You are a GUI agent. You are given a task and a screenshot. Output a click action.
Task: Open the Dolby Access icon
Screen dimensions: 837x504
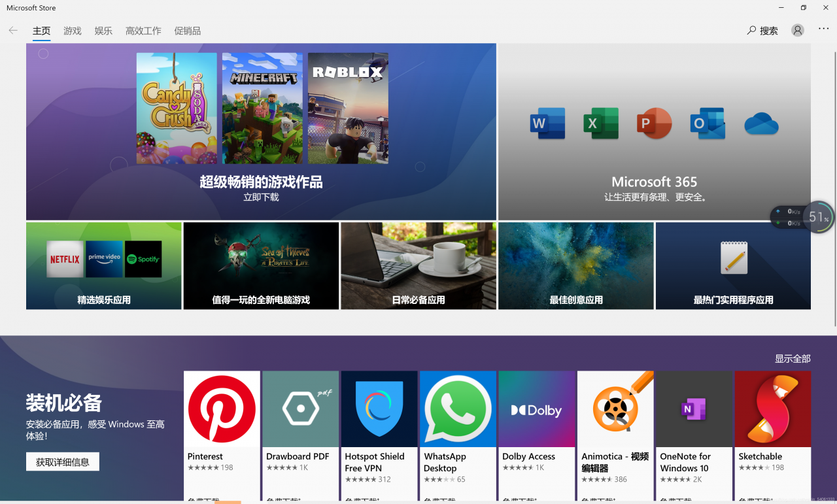pos(536,409)
